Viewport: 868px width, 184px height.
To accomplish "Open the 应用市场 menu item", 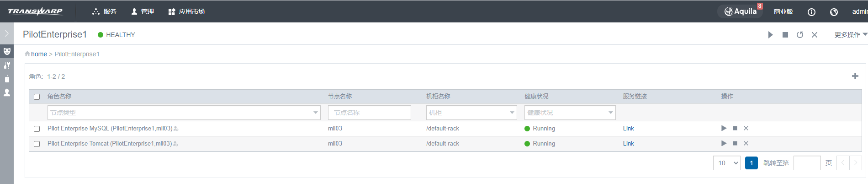I will (x=186, y=11).
